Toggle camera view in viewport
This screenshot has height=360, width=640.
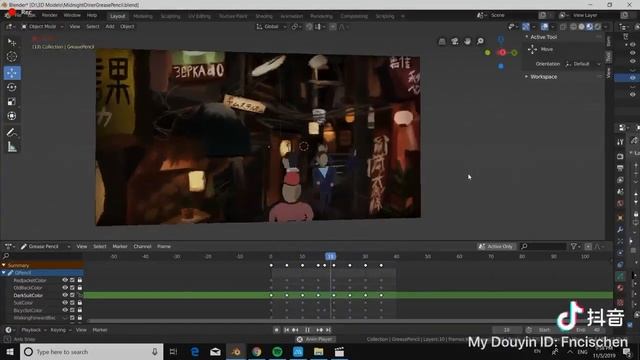tap(455, 41)
